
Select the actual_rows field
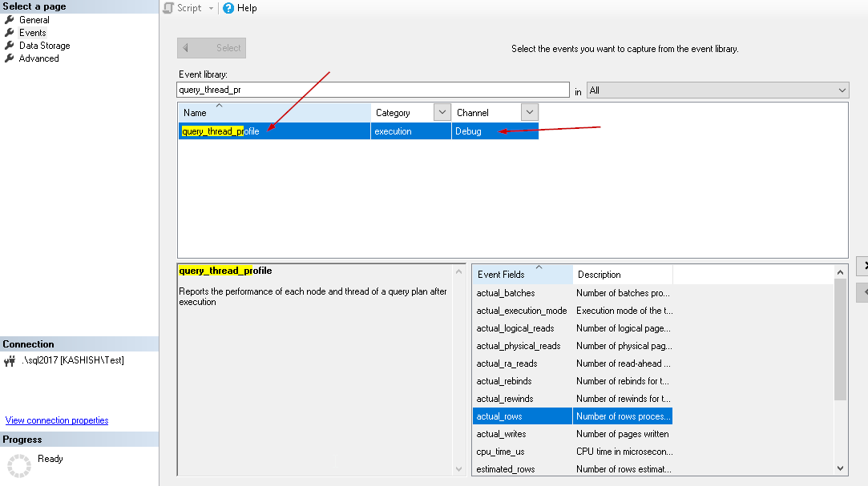(522, 416)
